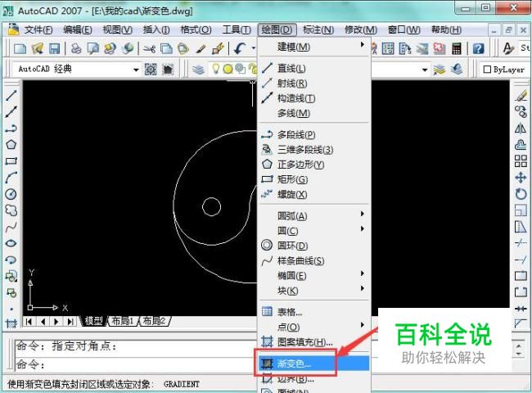Choose 直线(L) from the Draw menu

pos(313,68)
